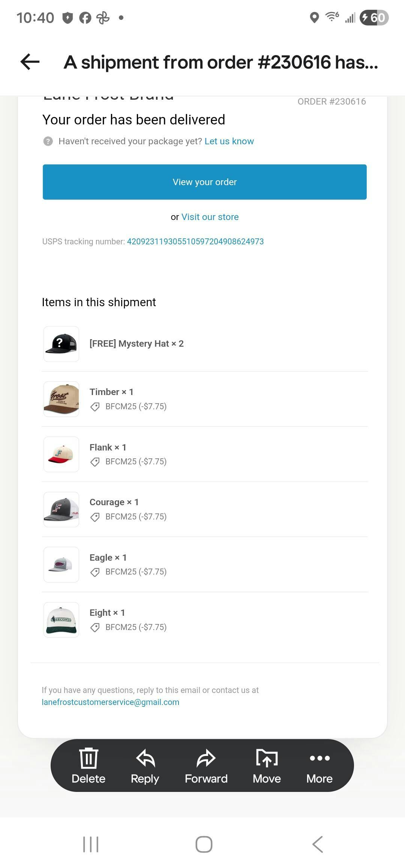Tap the Flank hat thumbnail
The width and height of the screenshot is (405, 868).
[x=61, y=454]
